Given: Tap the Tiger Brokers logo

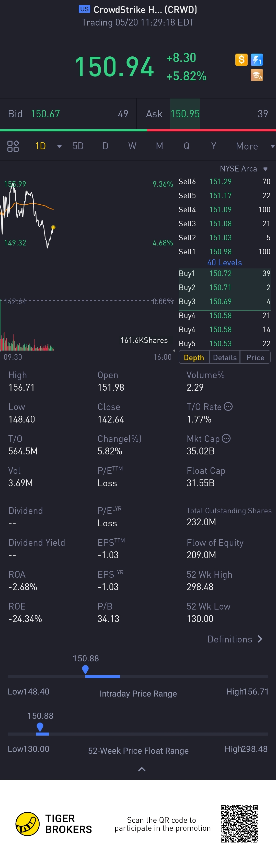Looking at the screenshot, I should [x=54, y=824].
